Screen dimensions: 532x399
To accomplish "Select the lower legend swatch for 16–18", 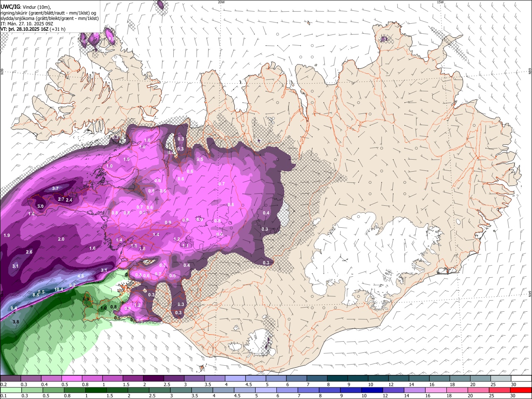I will (436, 390).
